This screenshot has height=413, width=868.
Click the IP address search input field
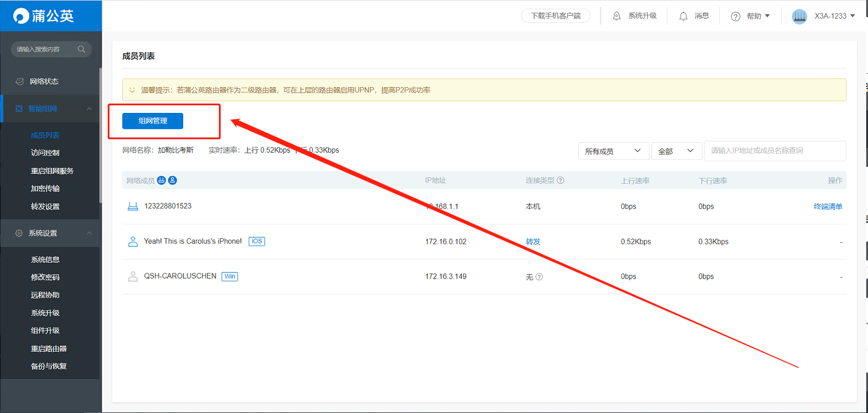775,150
